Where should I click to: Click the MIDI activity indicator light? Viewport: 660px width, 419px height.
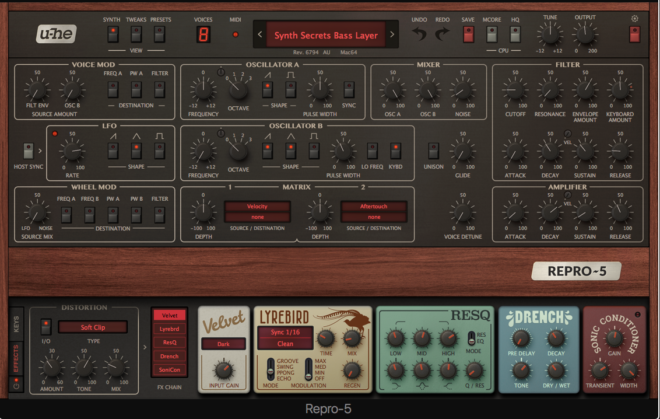pos(235,35)
